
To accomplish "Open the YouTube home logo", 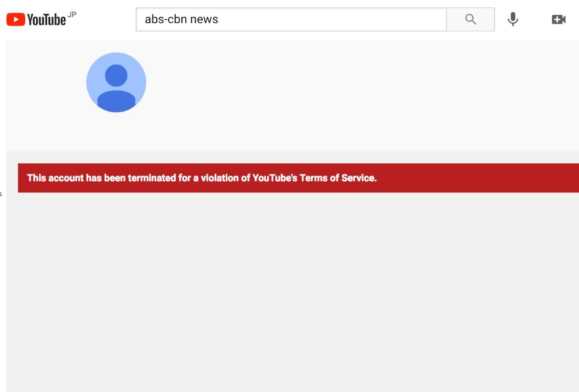I will point(36,19).
